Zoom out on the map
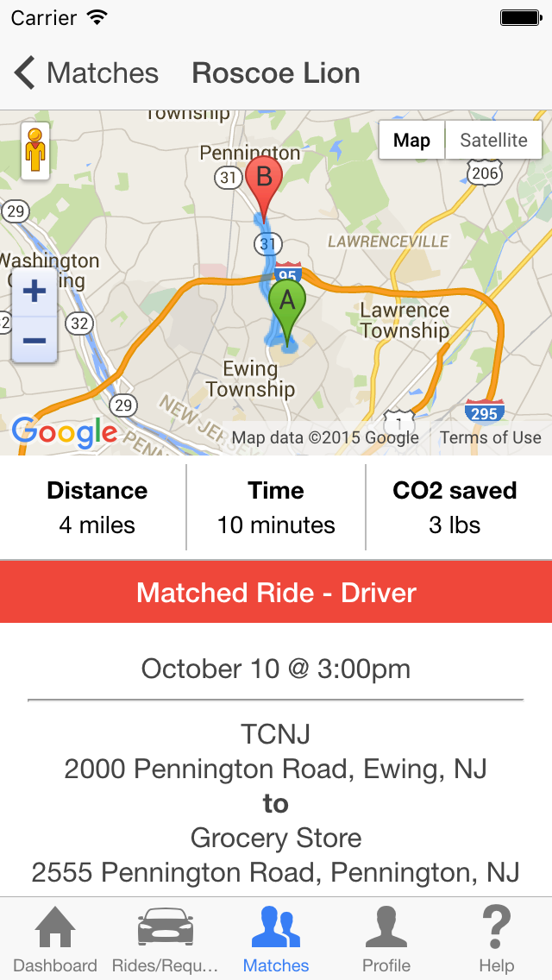552x980 pixels. (x=34, y=339)
